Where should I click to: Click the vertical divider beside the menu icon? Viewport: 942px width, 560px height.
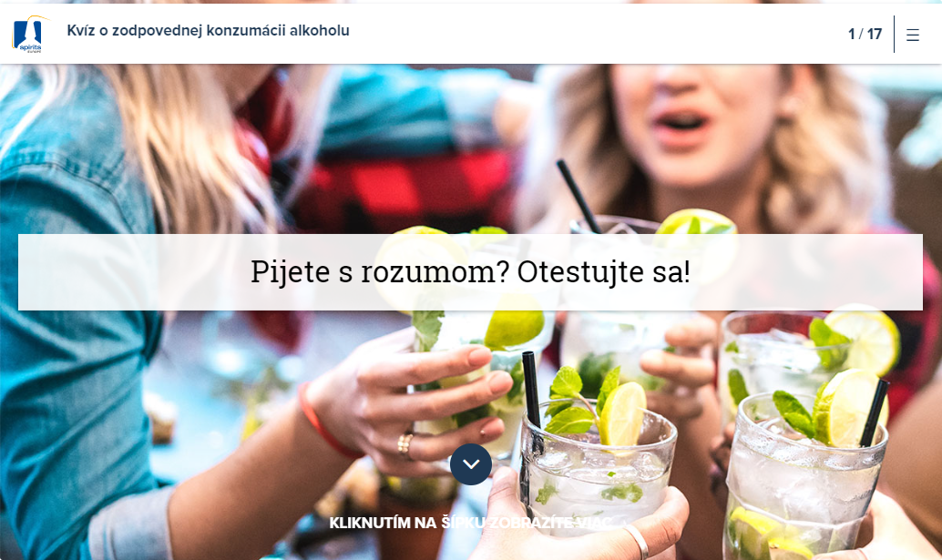tap(894, 35)
